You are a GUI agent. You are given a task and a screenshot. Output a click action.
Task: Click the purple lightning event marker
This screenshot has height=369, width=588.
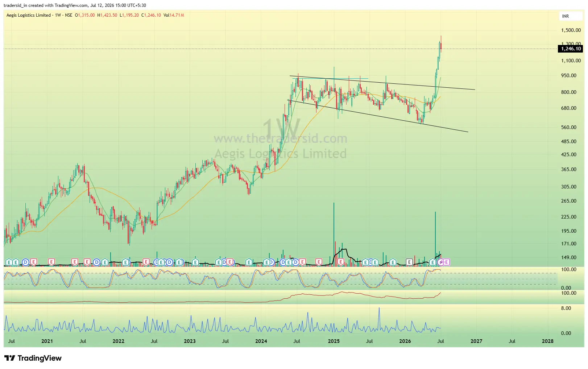(440, 262)
